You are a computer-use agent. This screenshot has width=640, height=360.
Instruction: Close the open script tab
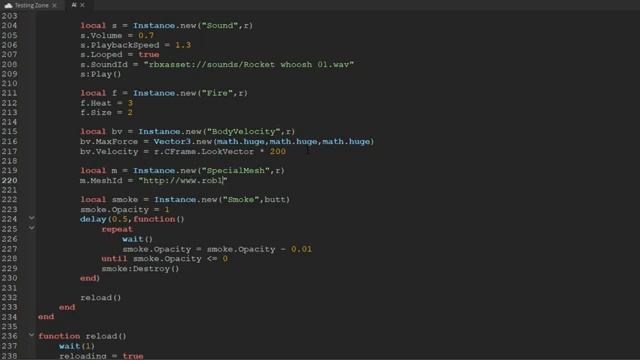tap(82, 5)
